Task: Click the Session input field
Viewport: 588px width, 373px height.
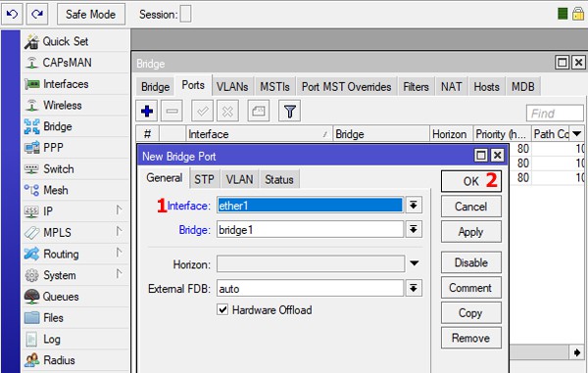Action: click(x=185, y=15)
